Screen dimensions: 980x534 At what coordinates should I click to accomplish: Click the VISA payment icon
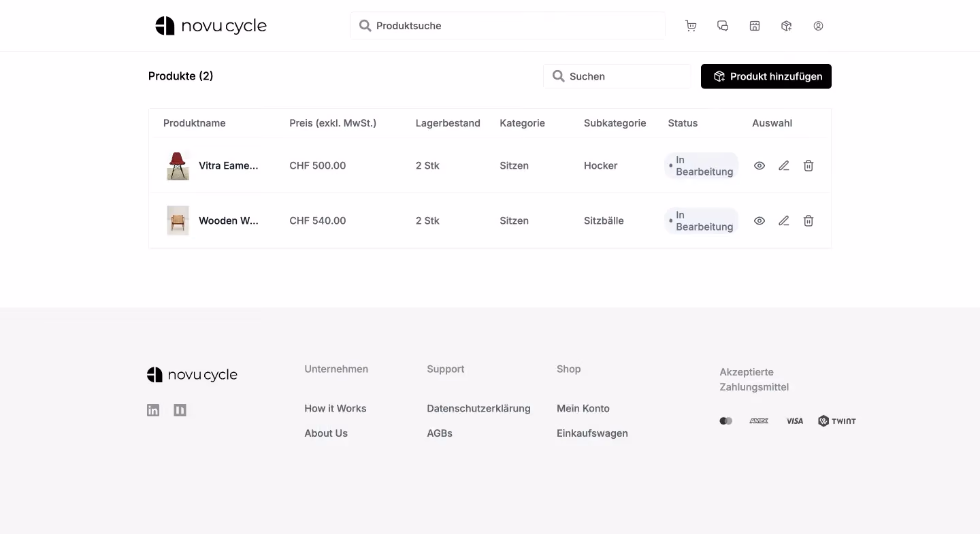click(795, 421)
